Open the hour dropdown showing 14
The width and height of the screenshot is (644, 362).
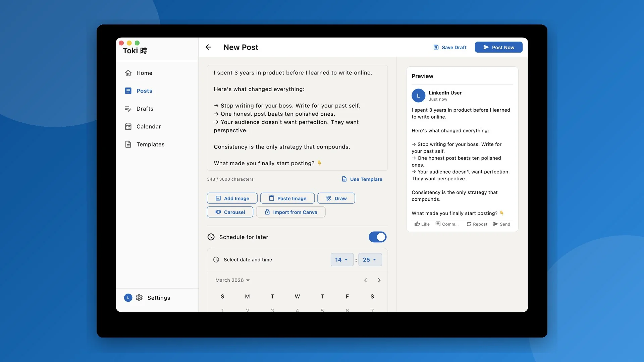[x=342, y=259]
